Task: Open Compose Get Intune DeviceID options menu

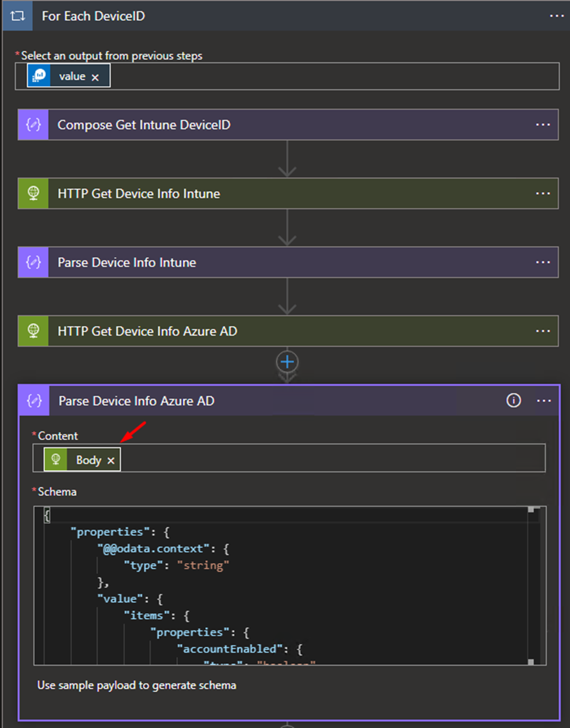Action: 543,125
